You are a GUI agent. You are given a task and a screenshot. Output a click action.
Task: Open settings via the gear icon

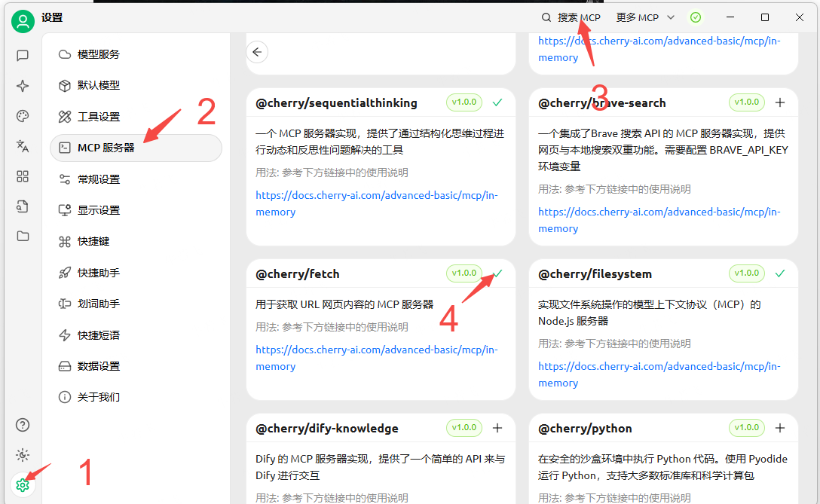click(23, 485)
